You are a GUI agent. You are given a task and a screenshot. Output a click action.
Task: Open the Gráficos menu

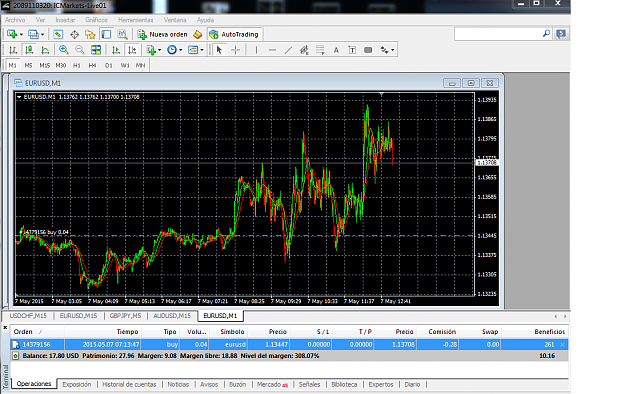coord(96,20)
